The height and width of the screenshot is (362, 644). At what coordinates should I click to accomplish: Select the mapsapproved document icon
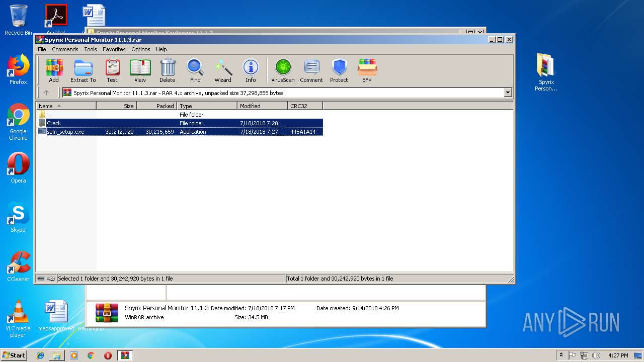(56, 316)
